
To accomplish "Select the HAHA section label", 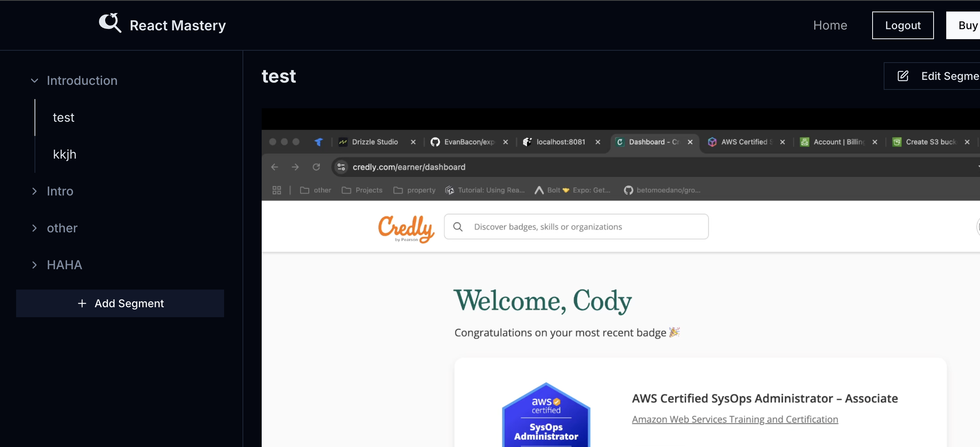I will point(64,265).
